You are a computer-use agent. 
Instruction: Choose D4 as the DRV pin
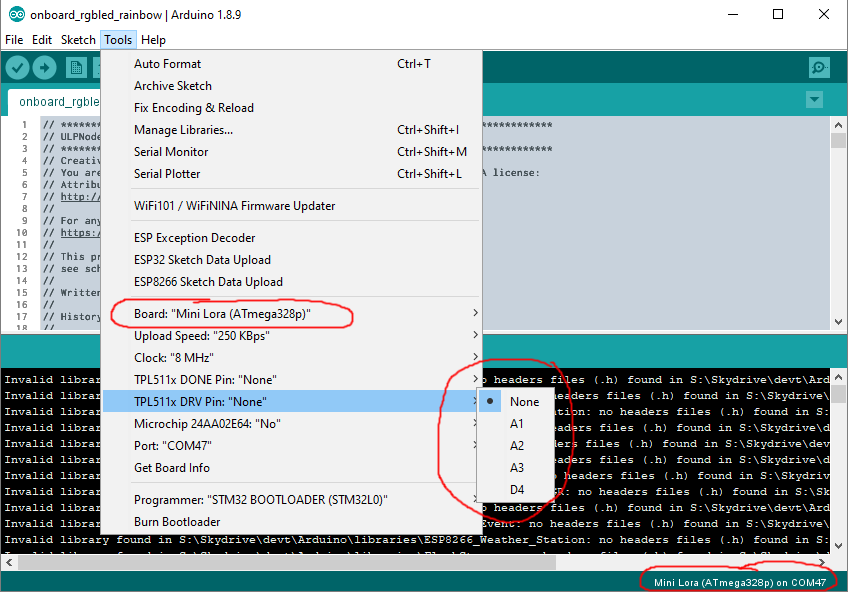pos(516,490)
